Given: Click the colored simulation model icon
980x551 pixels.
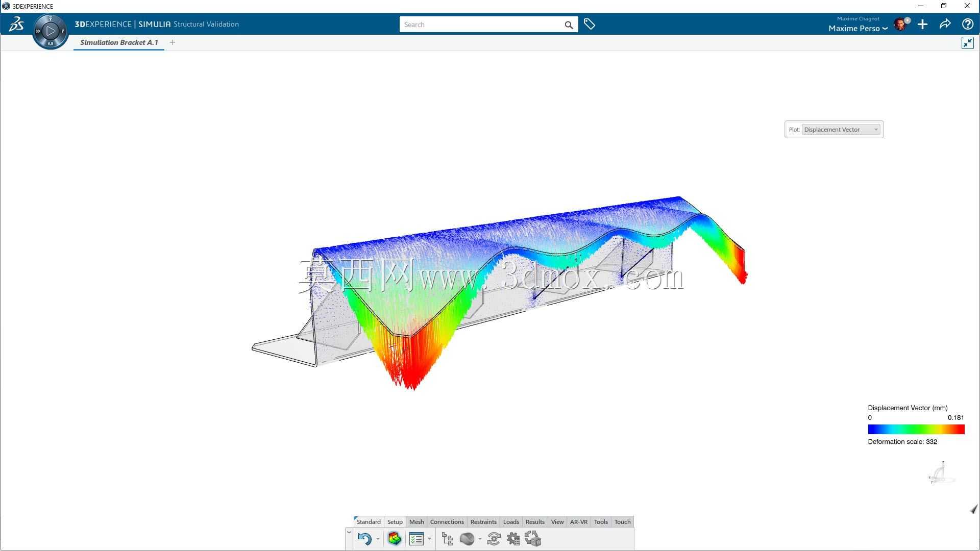Looking at the screenshot, I should (395, 539).
